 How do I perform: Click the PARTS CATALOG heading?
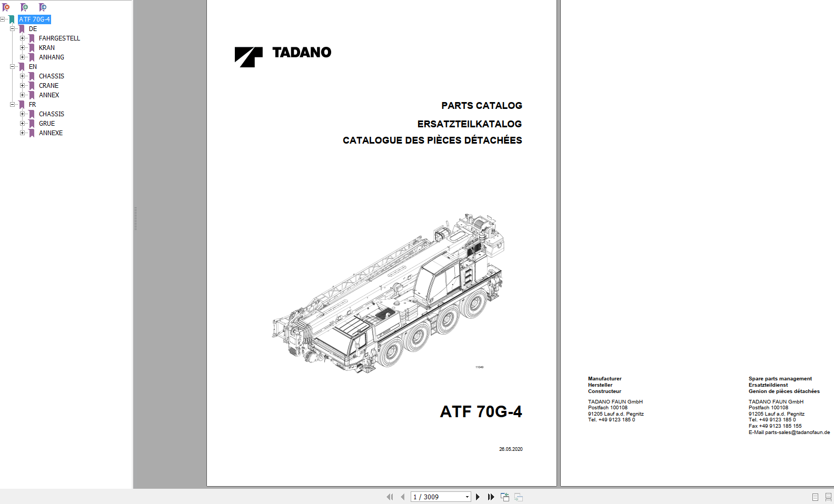(482, 106)
